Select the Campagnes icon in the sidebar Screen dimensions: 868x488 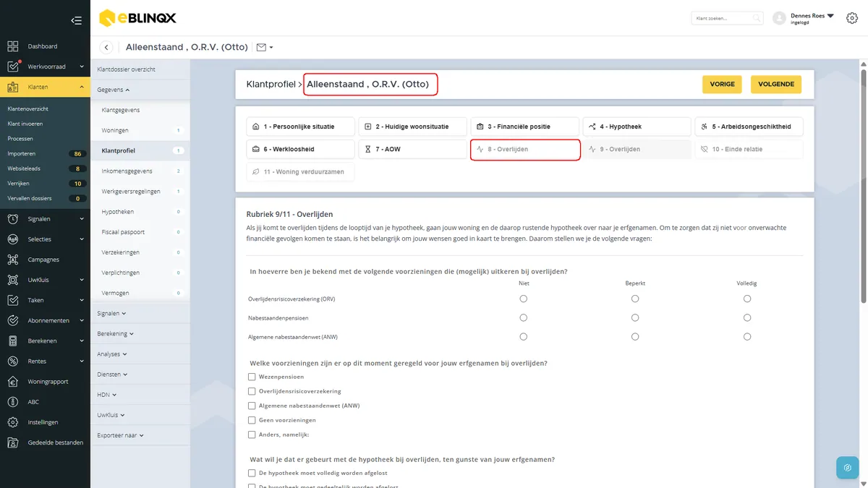[x=13, y=260]
